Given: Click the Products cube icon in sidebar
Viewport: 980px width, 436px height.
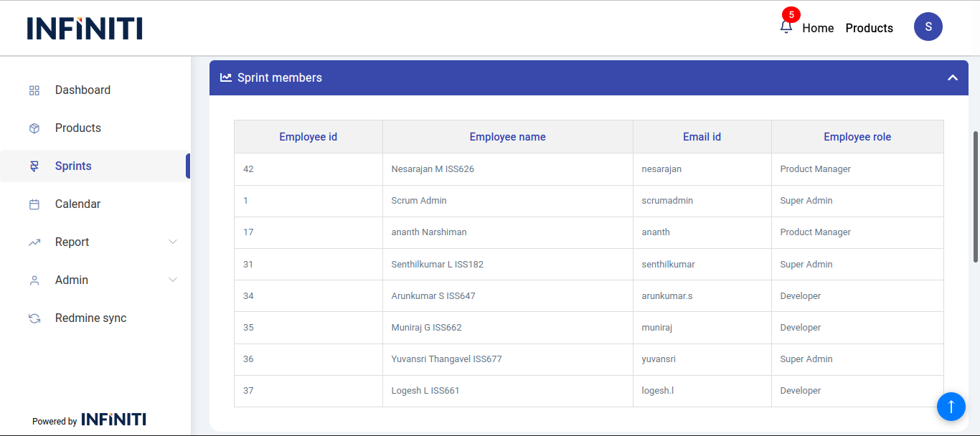Looking at the screenshot, I should point(34,128).
